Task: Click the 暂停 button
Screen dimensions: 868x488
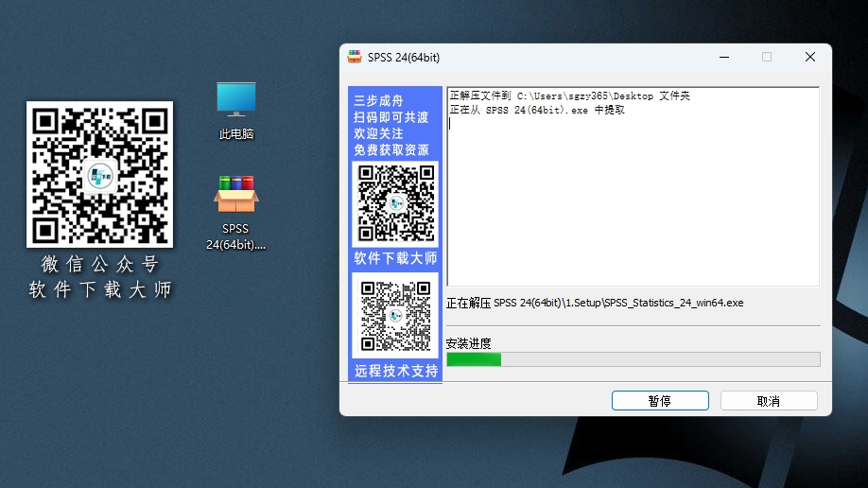Action: 660,400
